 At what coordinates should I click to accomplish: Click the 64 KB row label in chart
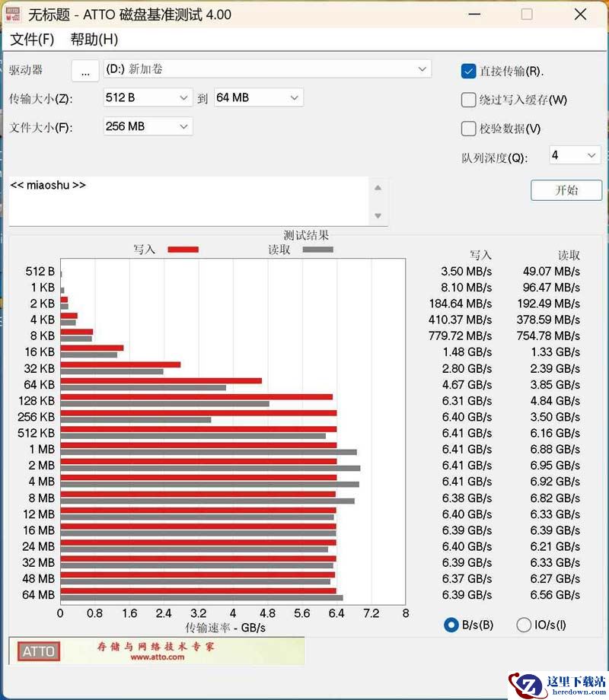pos(40,385)
